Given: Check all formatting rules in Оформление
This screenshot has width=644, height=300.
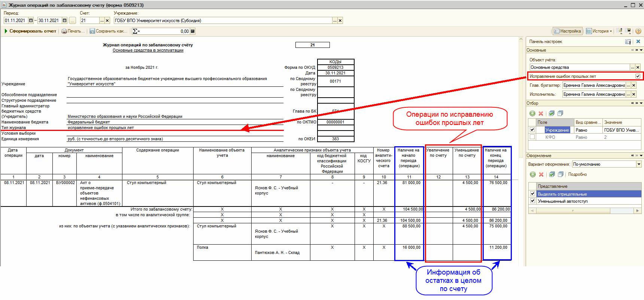Looking at the screenshot, I should point(552,174).
